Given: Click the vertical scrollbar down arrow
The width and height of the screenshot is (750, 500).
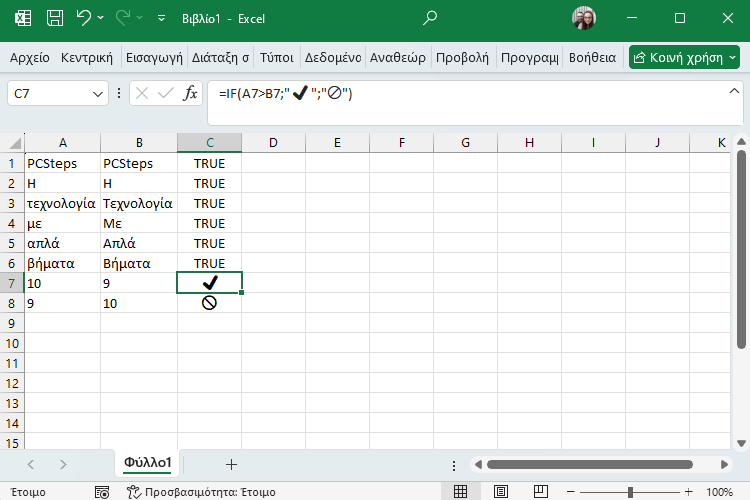Looking at the screenshot, I should tap(741, 443).
